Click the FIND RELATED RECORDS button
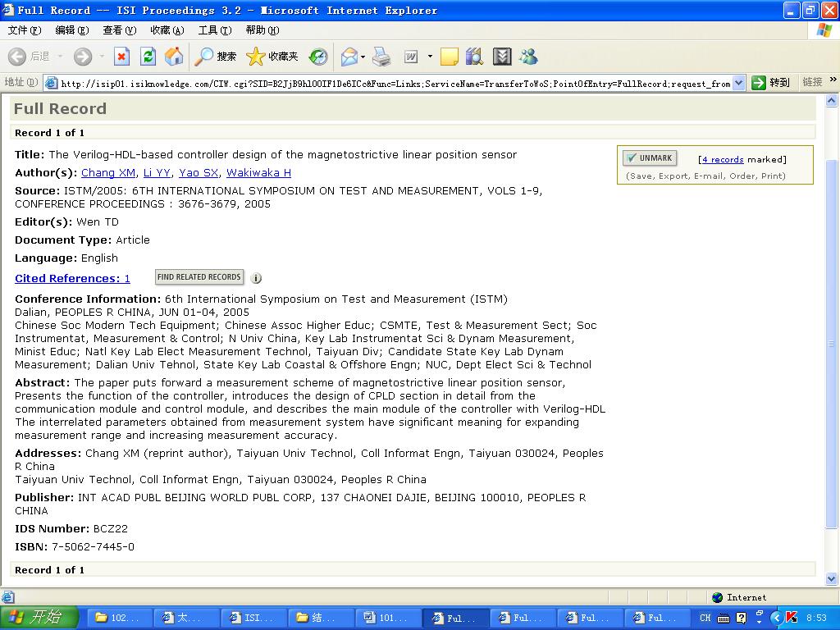 tap(199, 277)
